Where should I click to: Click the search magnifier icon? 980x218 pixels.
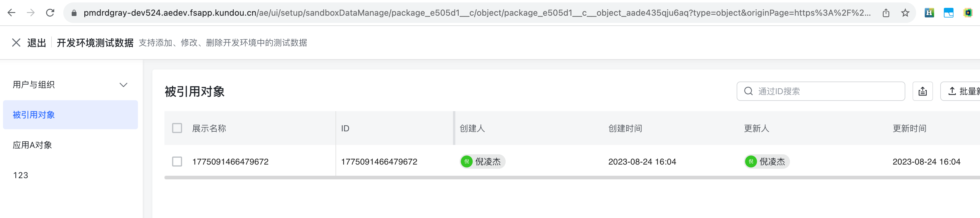(x=748, y=91)
